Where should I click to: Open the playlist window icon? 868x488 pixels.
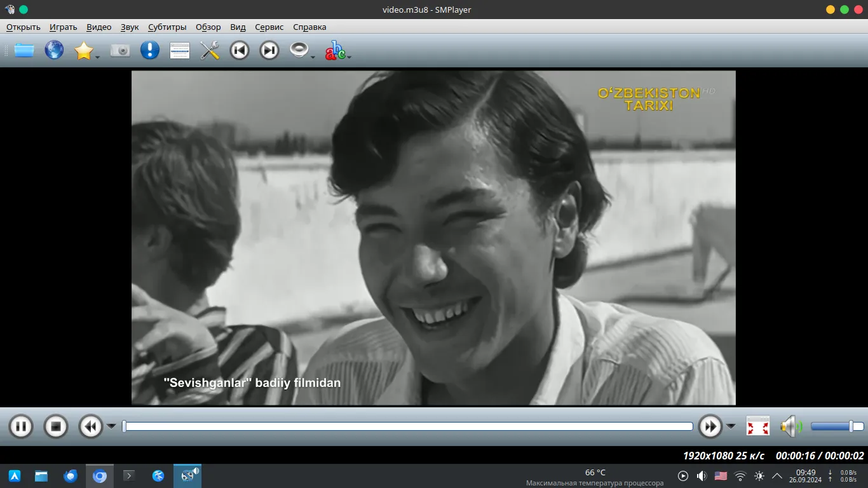tap(180, 50)
